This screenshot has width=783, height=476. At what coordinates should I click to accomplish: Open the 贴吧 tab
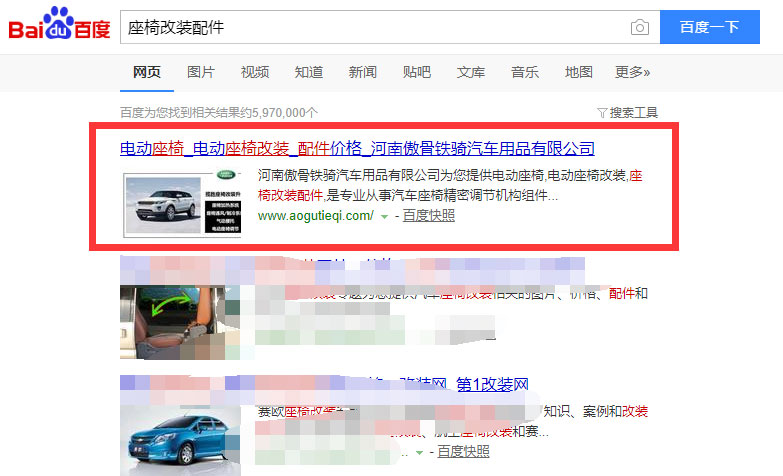click(416, 72)
